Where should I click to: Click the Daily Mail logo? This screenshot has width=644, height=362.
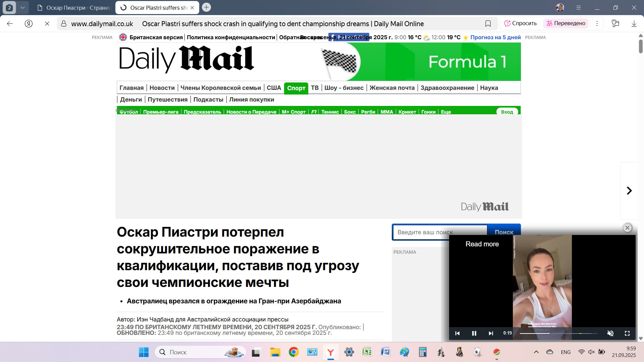click(x=186, y=59)
